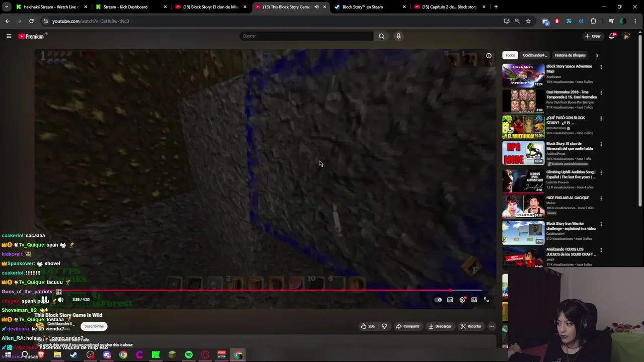Open the HICE ENOJAR AL CACIQUE video title
This screenshot has width=644, height=362.
point(568,198)
